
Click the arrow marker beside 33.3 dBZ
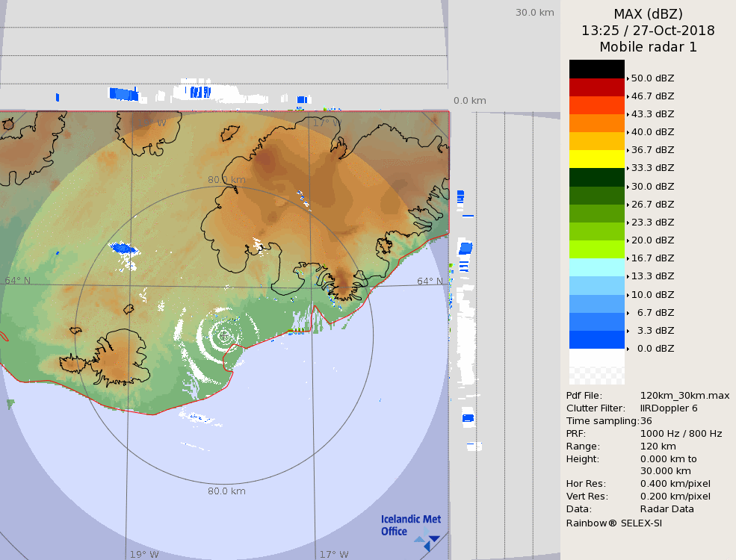click(628, 169)
